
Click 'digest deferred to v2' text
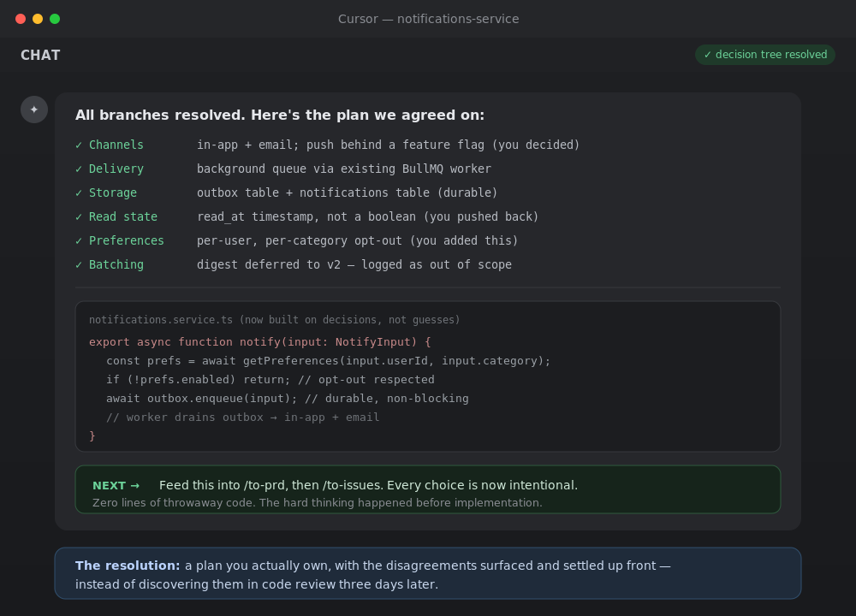point(269,264)
